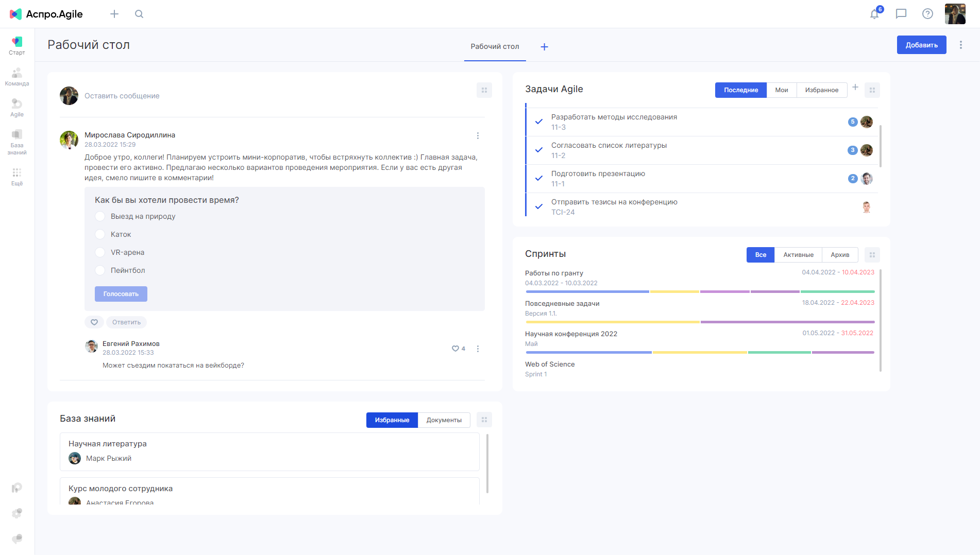The height and width of the screenshot is (555, 980).
Task: Show Последние tasks filter
Action: pos(741,90)
